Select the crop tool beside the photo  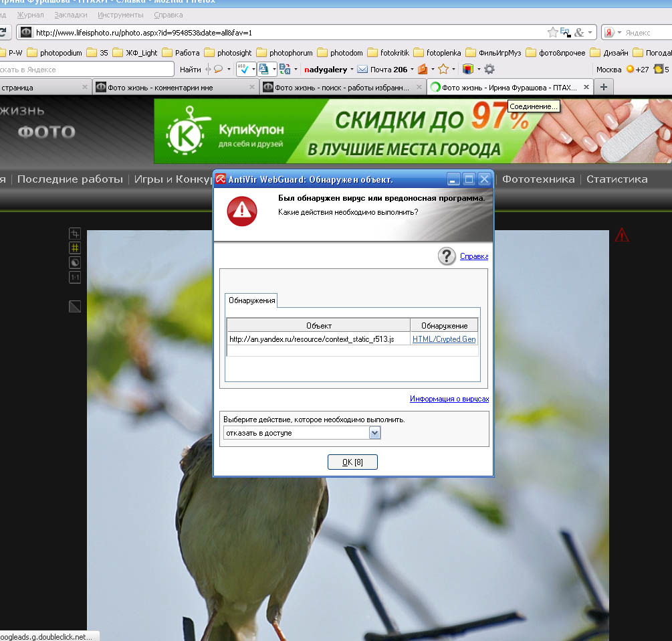click(75, 234)
